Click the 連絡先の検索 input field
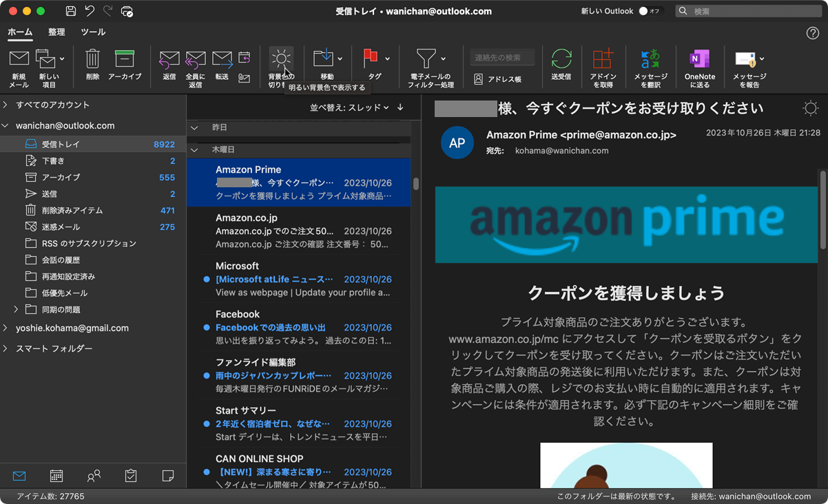The height and width of the screenshot is (504, 828). coord(503,58)
